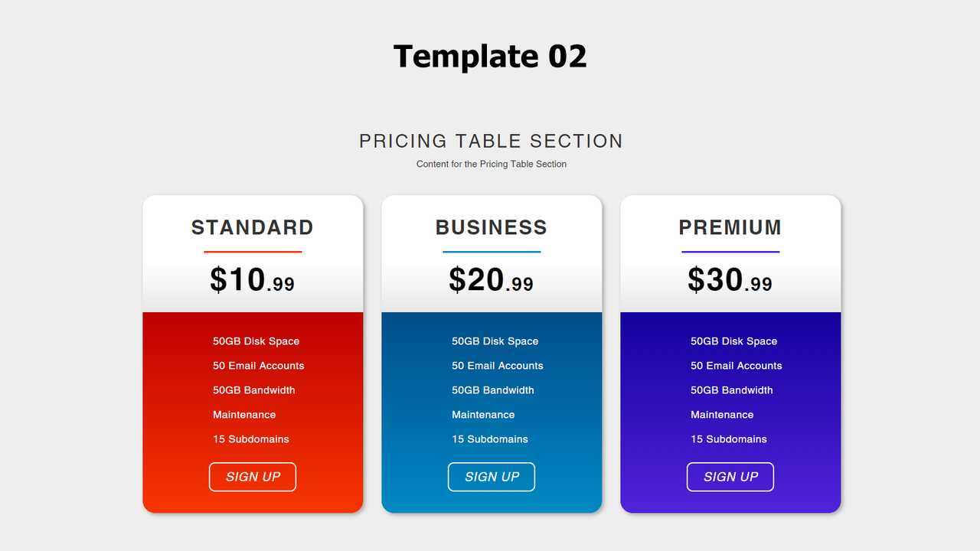Click the Template 02 page heading

490,56
